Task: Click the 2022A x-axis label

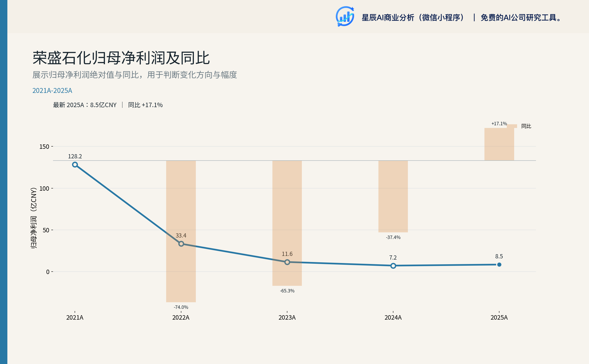Action: (x=181, y=318)
